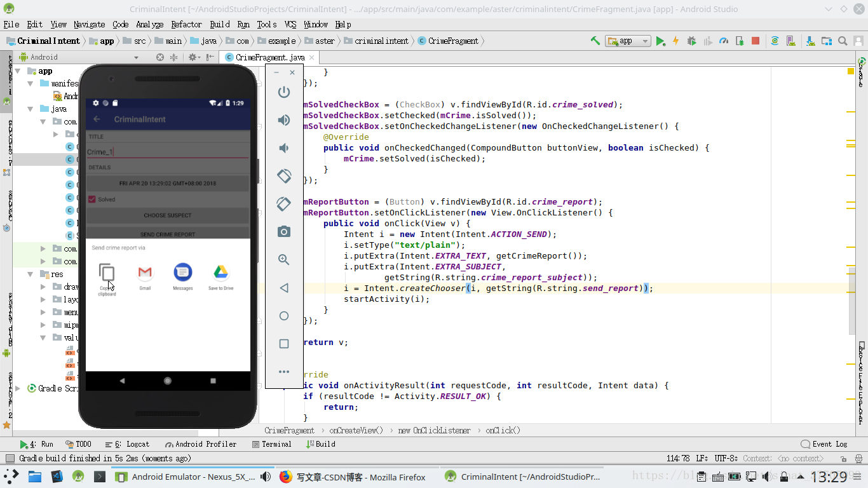Apply changes with the lightning bolt icon
Viewport: 868px width, 488px height.
[x=675, y=41]
